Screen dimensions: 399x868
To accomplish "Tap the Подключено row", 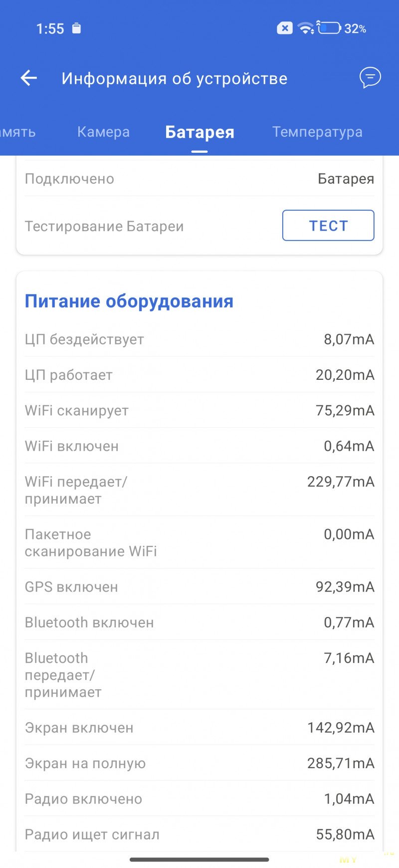I will pos(199,179).
